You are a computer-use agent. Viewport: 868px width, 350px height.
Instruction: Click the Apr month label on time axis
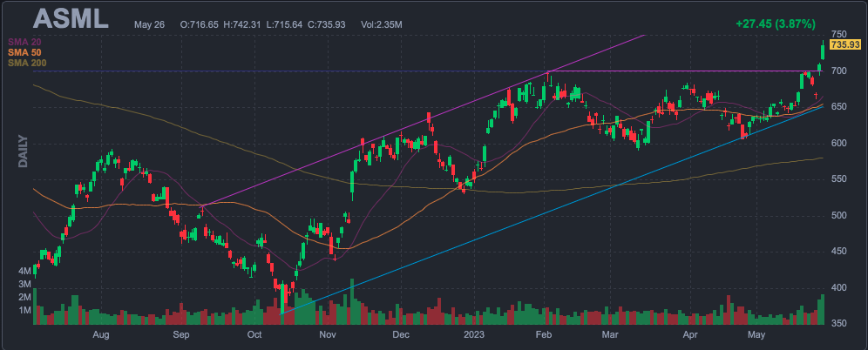[689, 334]
